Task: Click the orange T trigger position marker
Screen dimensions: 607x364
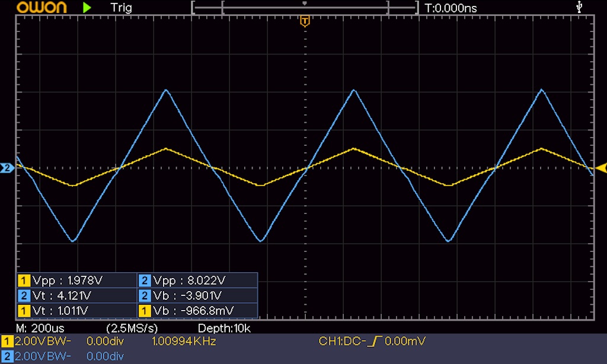Action: 305,22
